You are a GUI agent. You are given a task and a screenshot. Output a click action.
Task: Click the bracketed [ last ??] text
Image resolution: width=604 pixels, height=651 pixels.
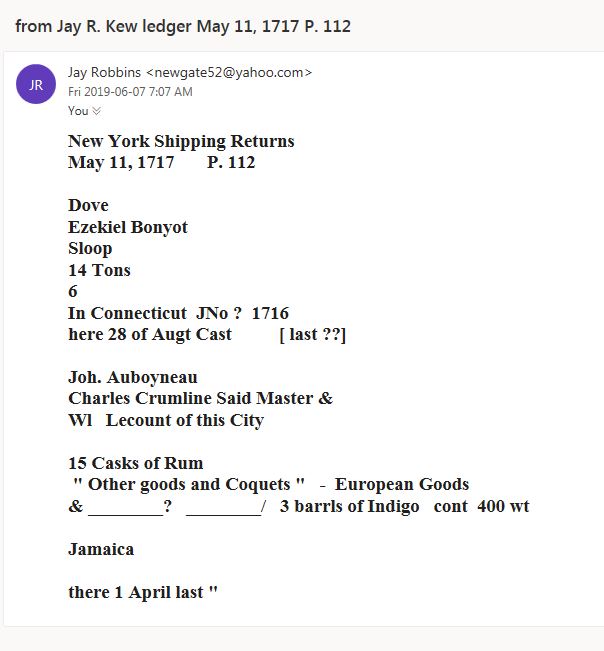pos(313,335)
